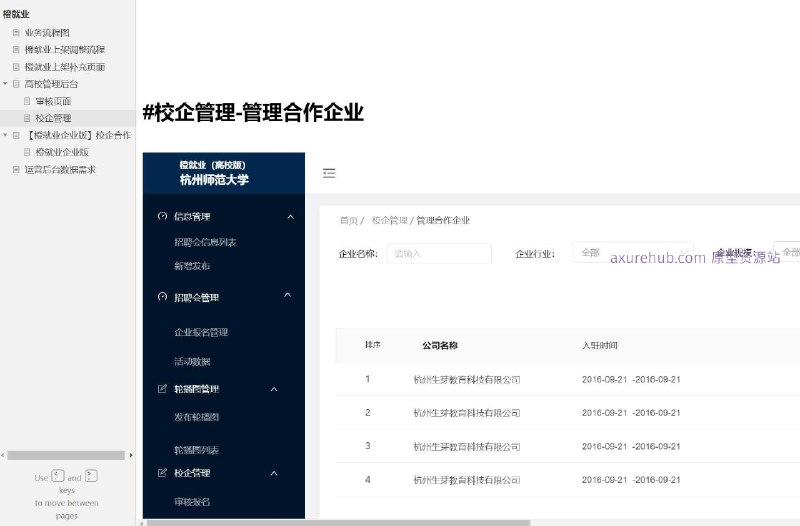
Task: Open 审核报名 submenu item
Action: click(192, 502)
